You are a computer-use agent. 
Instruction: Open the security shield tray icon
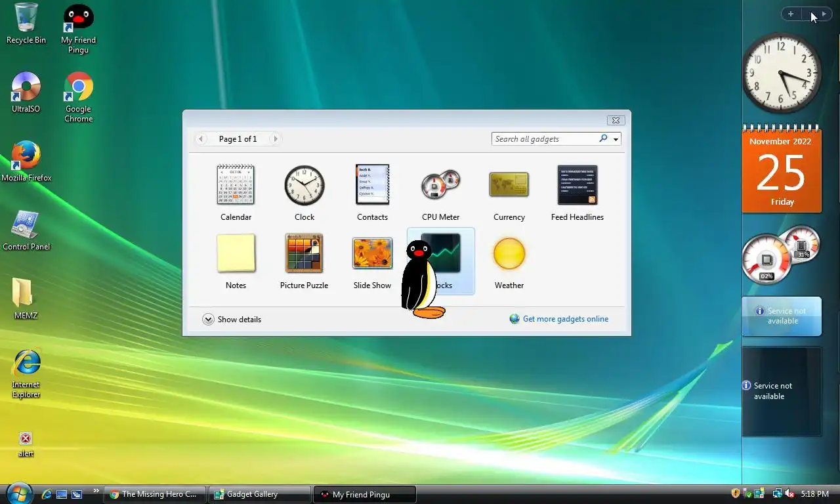tap(736, 493)
